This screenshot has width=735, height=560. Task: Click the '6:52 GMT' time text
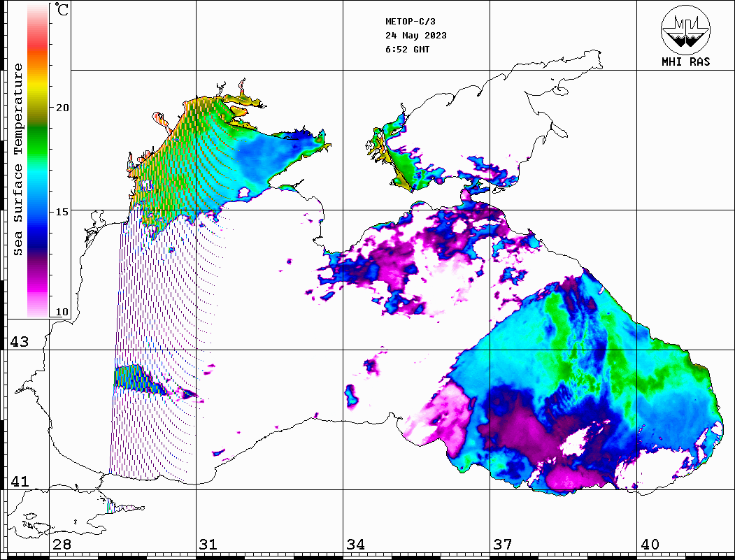tap(407, 49)
